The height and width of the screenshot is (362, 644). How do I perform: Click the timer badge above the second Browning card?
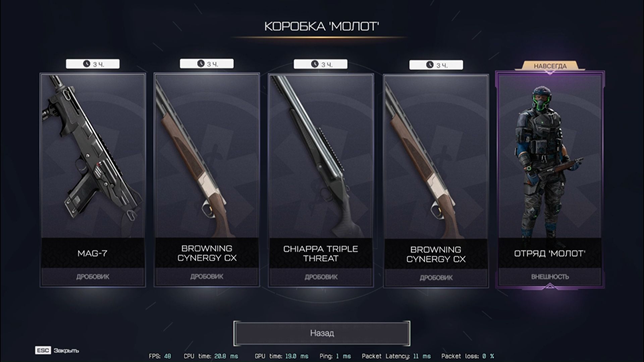[436, 65]
